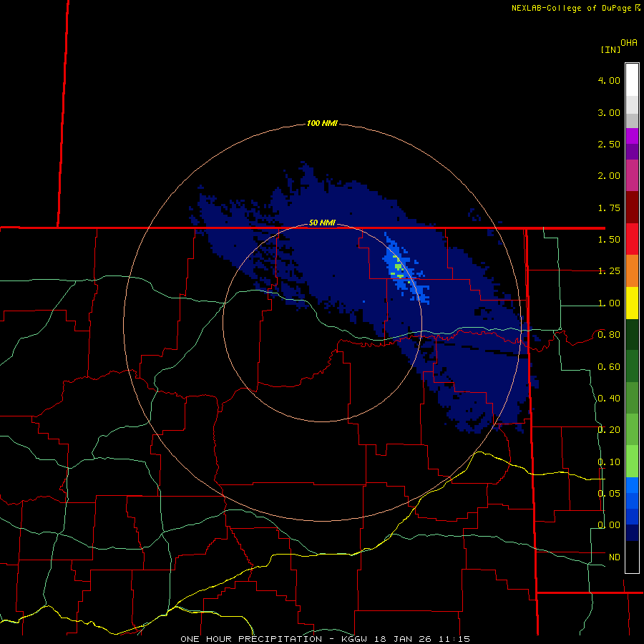Click the green peak precipitation cell on radar
644x644 pixels.
[398, 267]
